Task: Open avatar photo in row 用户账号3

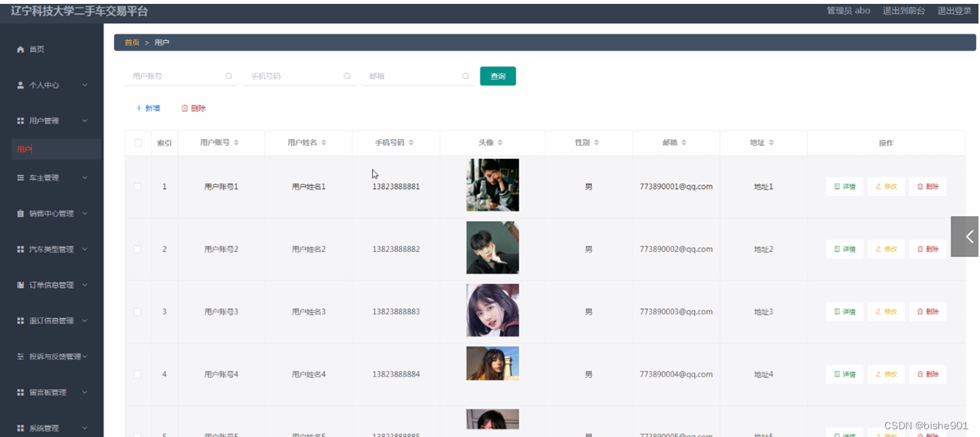Action: tap(492, 310)
